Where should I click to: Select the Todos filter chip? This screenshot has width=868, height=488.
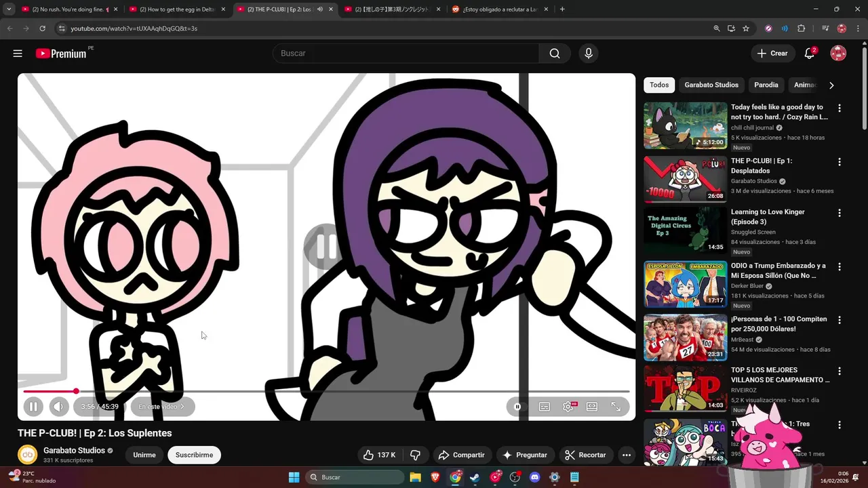point(659,85)
